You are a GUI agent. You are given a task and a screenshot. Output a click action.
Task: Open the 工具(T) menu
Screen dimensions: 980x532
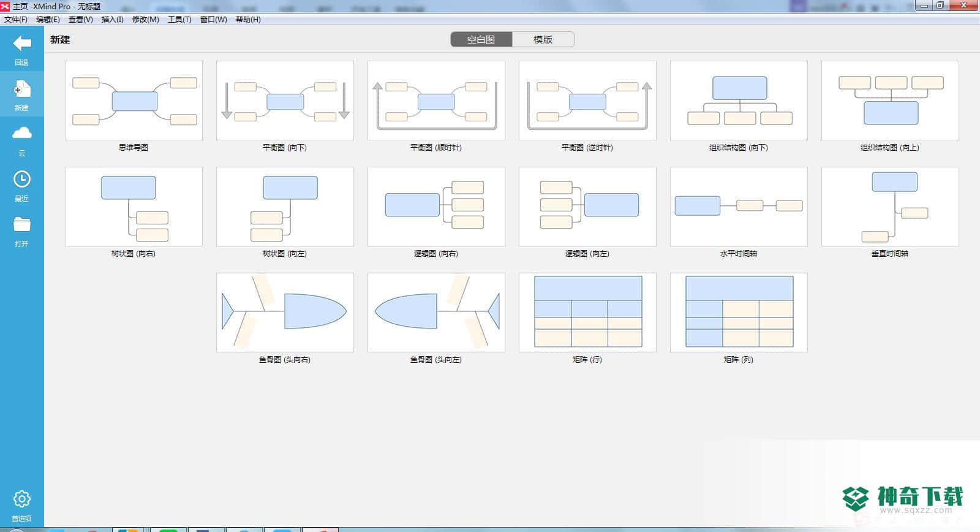coord(179,20)
